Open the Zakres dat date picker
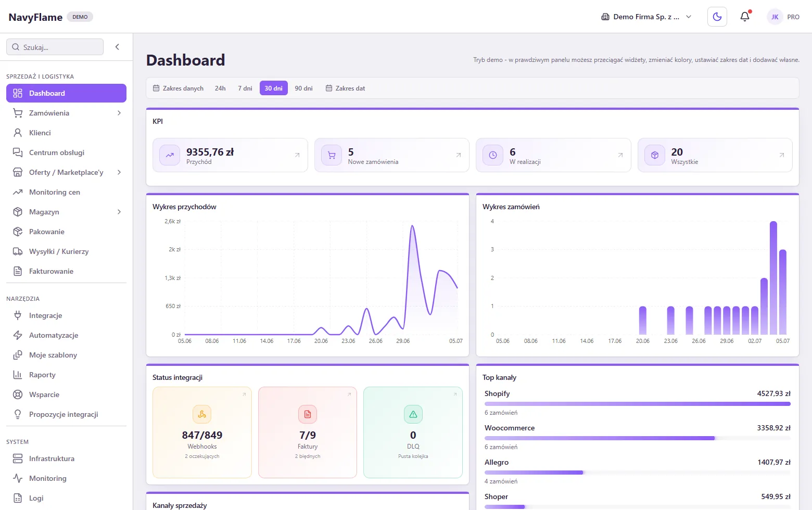Viewport: 812px width, 510px height. (346, 88)
